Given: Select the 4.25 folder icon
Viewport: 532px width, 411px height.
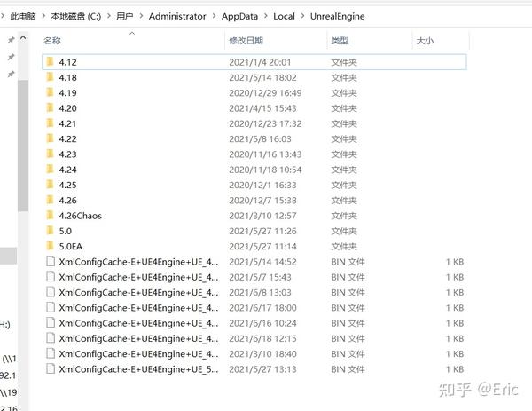Looking at the screenshot, I should point(51,185).
